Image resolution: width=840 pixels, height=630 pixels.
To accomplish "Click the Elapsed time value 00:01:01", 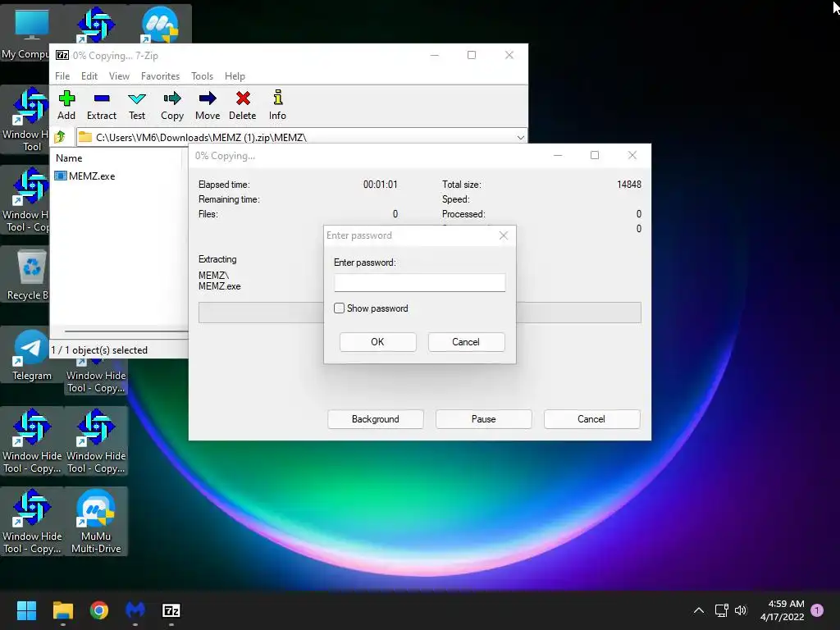I will pyautogui.click(x=380, y=185).
